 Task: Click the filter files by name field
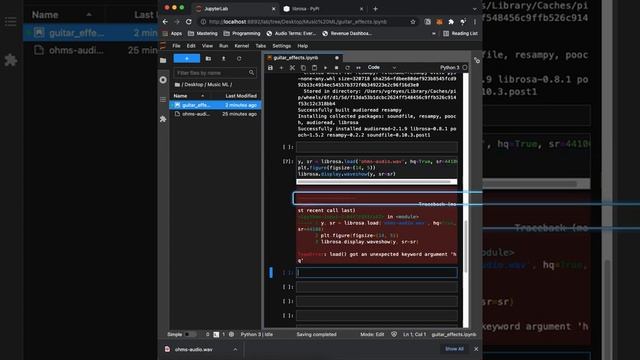215,73
